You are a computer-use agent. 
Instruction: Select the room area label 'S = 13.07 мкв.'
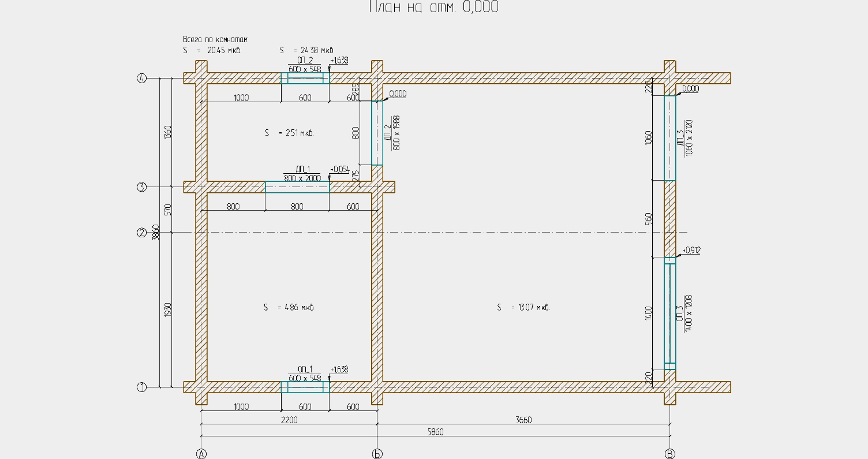[523, 307]
